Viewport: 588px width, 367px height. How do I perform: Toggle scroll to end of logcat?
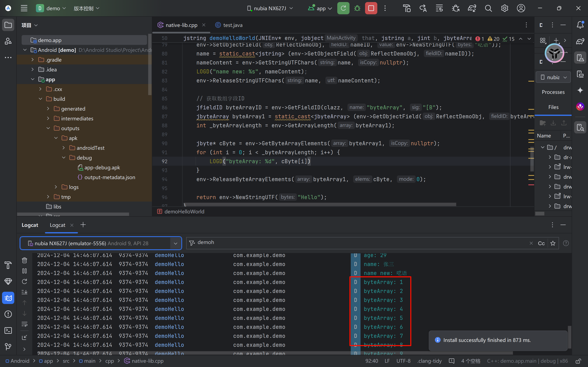(24, 292)
